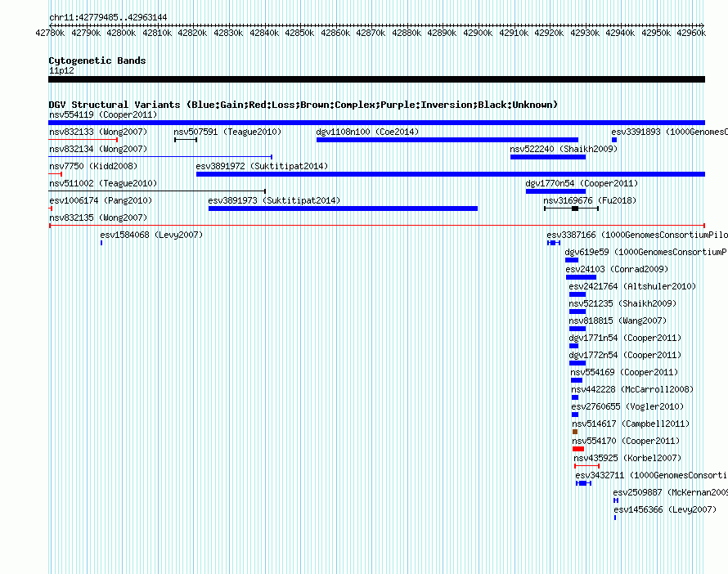
Task: Click esv2760655 (Vogler2010) label
Action: [x=627, y=406]
